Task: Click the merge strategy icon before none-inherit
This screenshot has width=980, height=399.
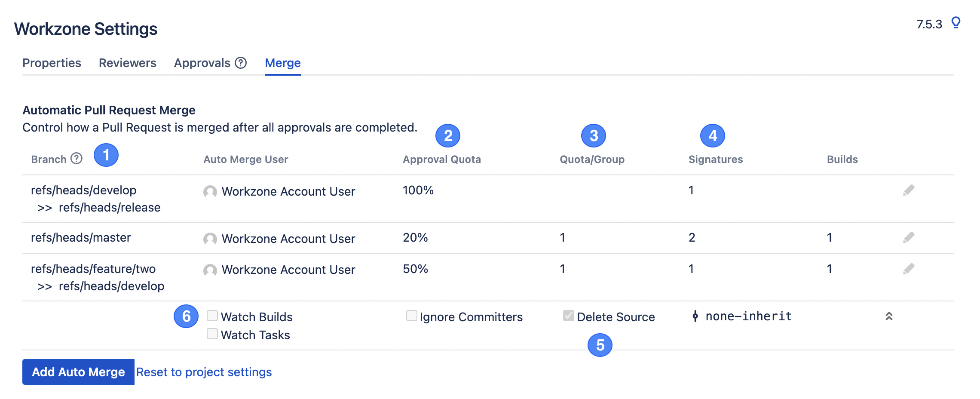Action: pos(696,316)
